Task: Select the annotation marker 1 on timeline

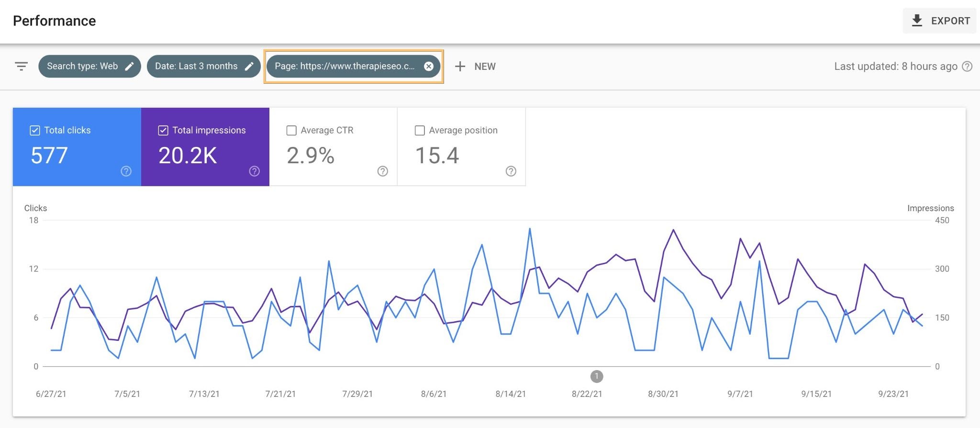Action: click(x=597, y=376)
